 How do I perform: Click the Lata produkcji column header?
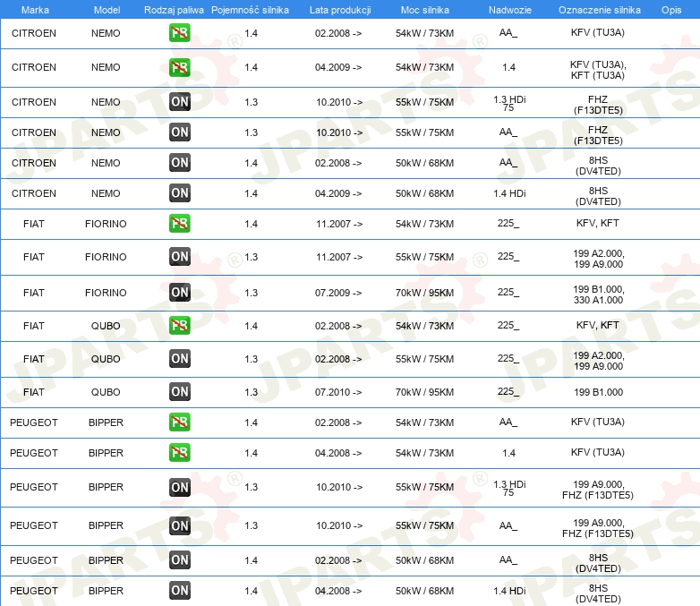pyautogui.click(x=340, y=10)
